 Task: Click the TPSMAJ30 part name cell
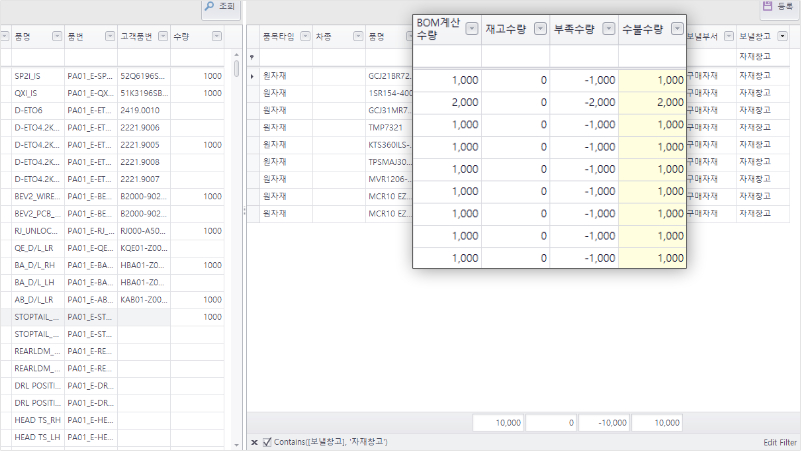(x=389, y=162)
